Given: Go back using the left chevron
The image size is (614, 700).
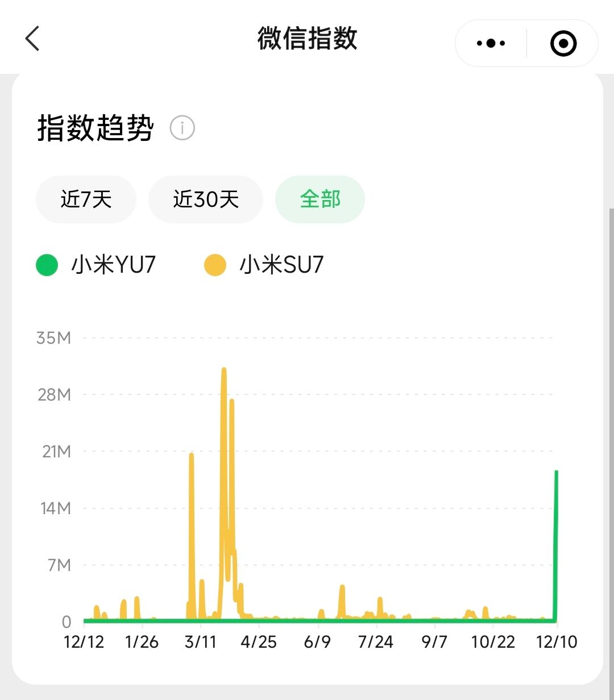Looking at the screenshot, I should 32,39.
